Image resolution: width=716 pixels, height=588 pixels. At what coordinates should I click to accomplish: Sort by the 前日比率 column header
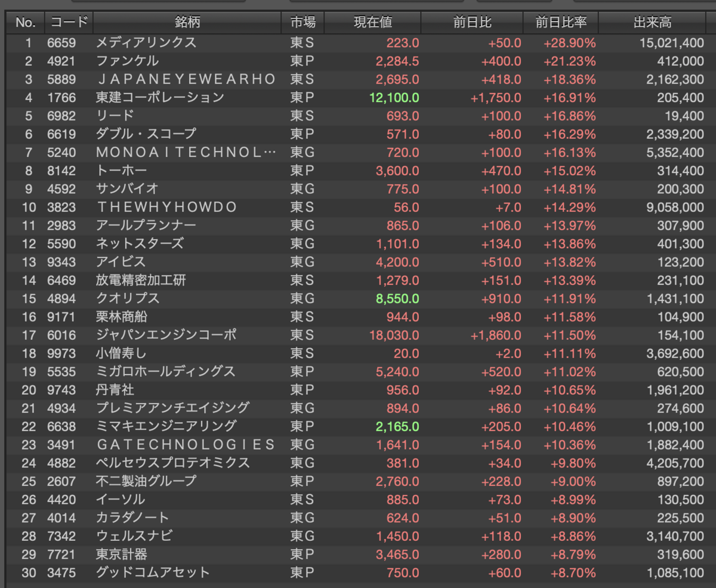[x=561, y=23]
